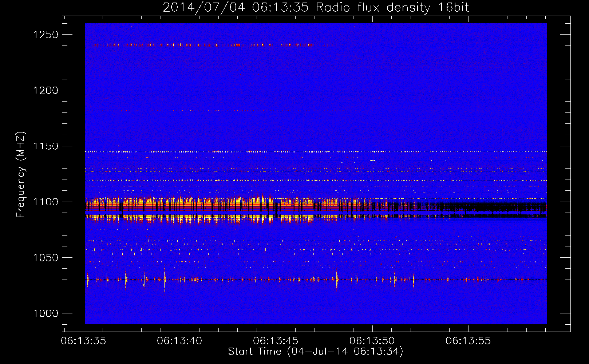Screen dimensions: 589x364
Task: Click the 06:13:35 time tick label
Action: [x=83, y=341]
